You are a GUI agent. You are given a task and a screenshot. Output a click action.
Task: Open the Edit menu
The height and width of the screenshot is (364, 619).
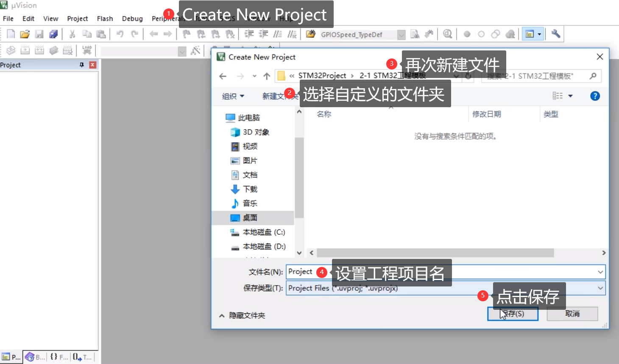click(28, 19)
